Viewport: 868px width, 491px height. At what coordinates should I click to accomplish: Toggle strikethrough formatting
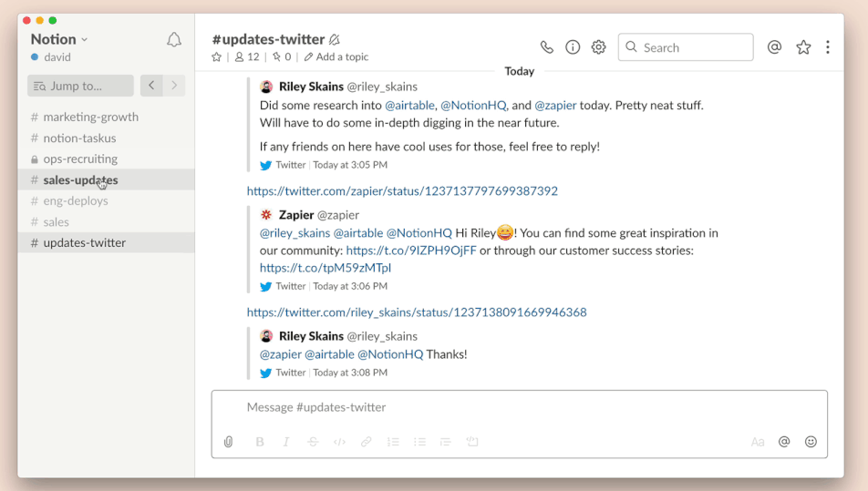click(313, 442)
